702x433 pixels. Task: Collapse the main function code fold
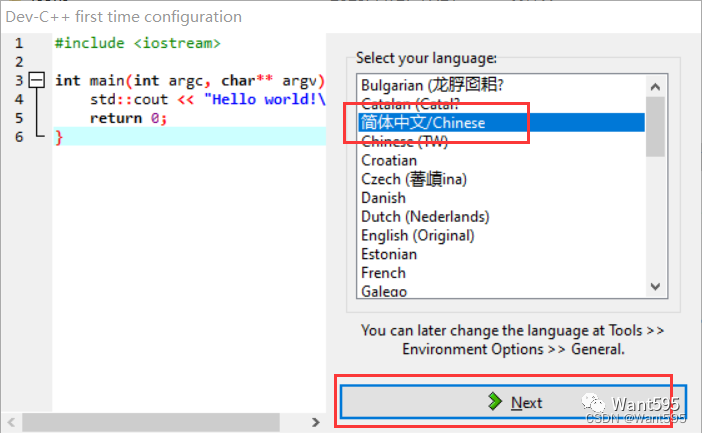(37, 80)
